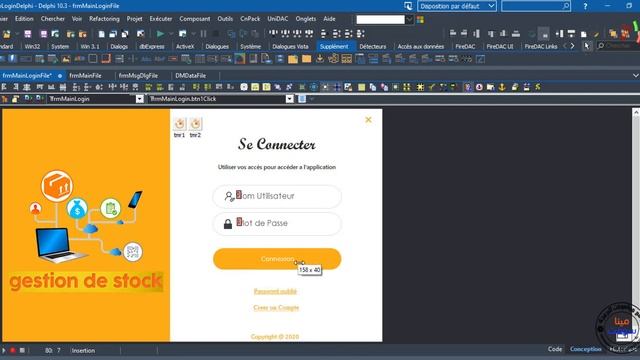
Task: Open the TfrmMainLogin.btn1Click method combo arrow
Action: pyautogui.click(x=289, y=99)
